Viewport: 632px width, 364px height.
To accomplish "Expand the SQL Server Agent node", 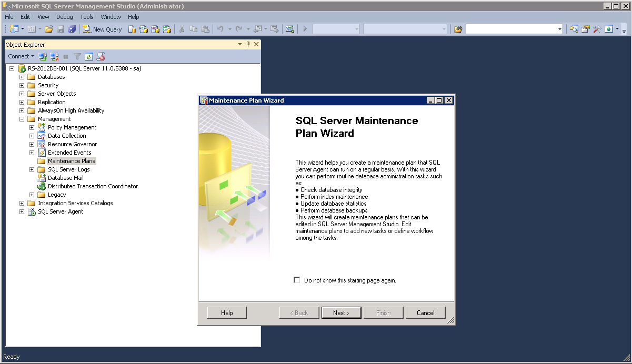I will point(22,211).
